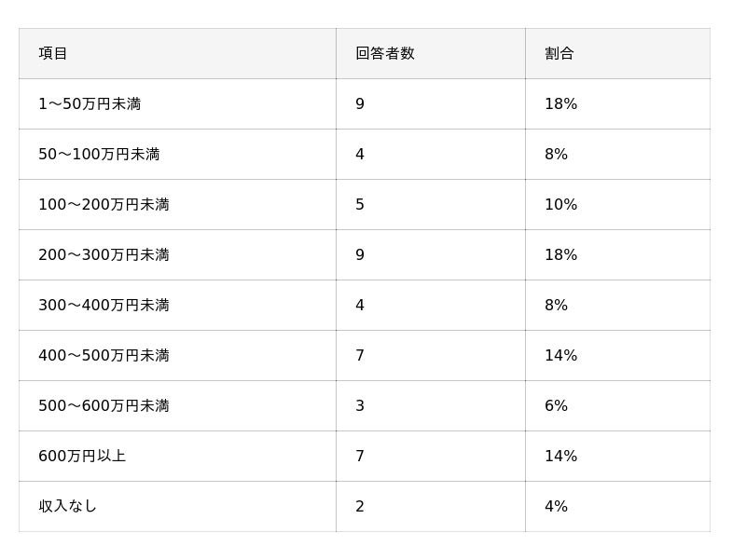Image resolution: width=746 pixels, height=560 pixels.
Task: Select the 50～100万円未満 cell
Action: pos(99,155)
